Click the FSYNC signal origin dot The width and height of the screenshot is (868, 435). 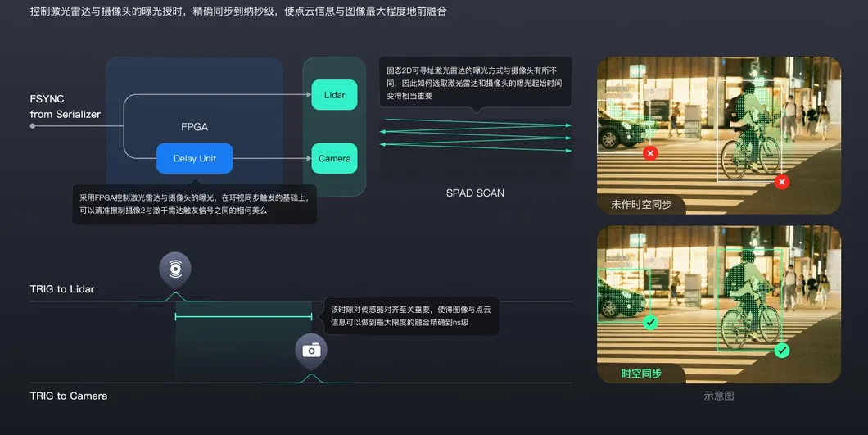click(33, 126)
